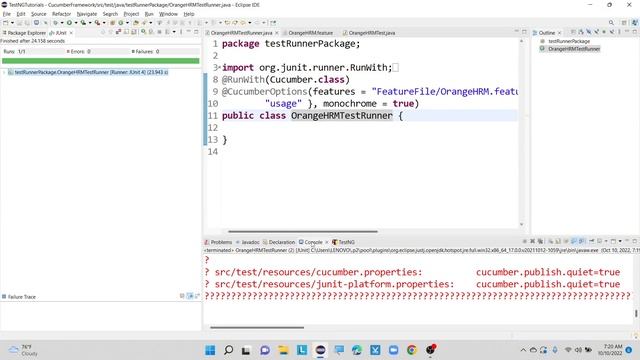The width and height of the screenshot is (640, 360).
Task: Open the Run button dropdown arrow
Action: [76, 23]
